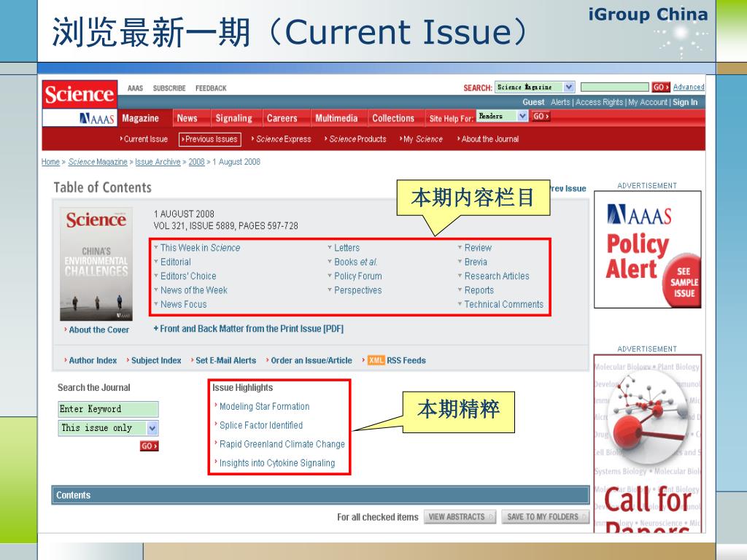The image size is (747, 560).
Task: Click the AAAS logo under Science
Action: (97, 119)
